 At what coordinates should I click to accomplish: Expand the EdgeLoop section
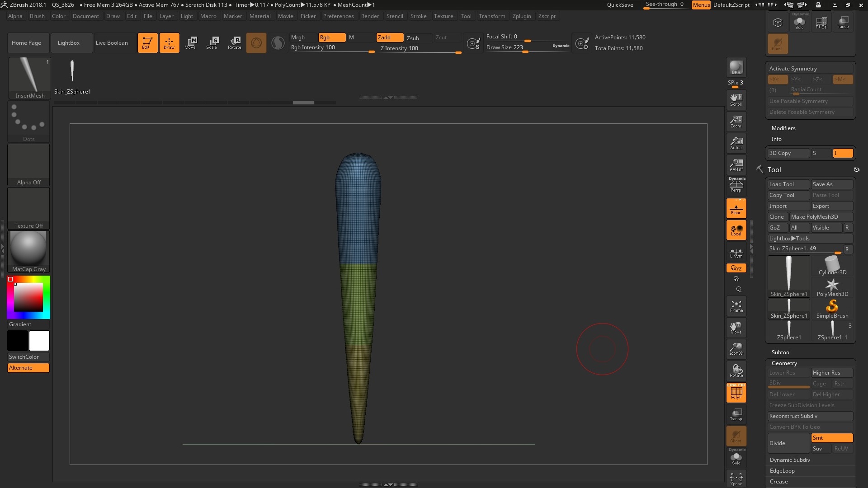pos(782,471)
